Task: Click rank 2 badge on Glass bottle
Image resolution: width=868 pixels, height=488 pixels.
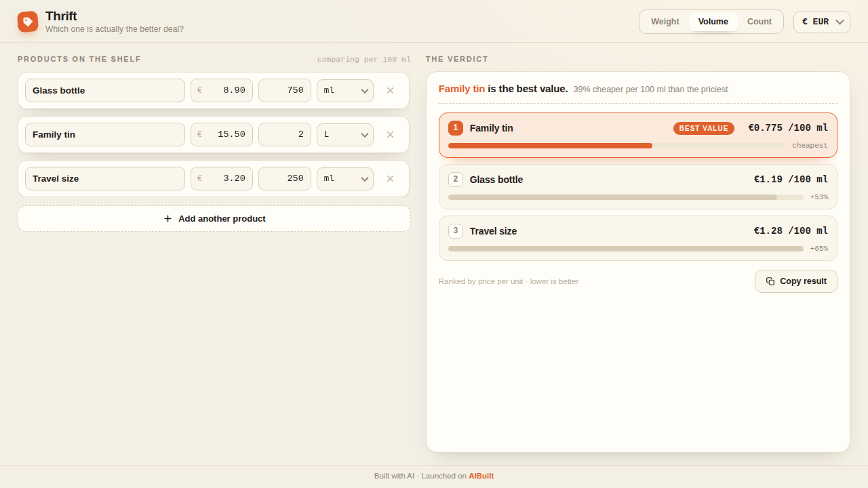Action: 456,179
